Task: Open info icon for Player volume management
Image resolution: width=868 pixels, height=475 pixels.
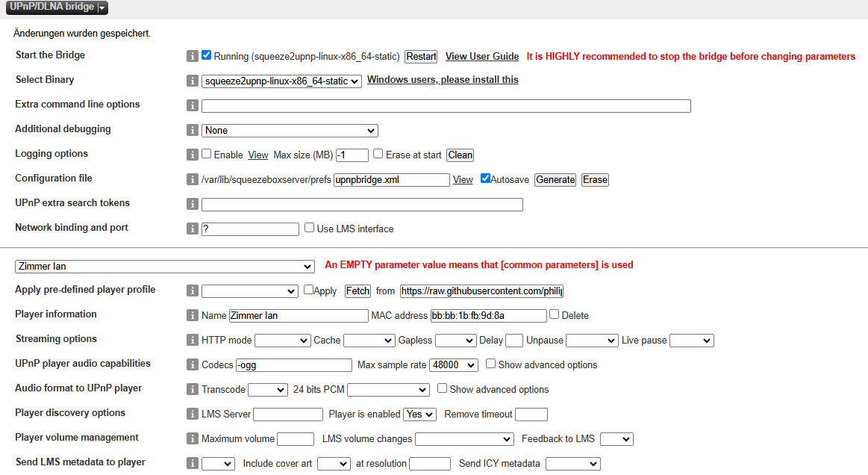Action: (192, 438)
